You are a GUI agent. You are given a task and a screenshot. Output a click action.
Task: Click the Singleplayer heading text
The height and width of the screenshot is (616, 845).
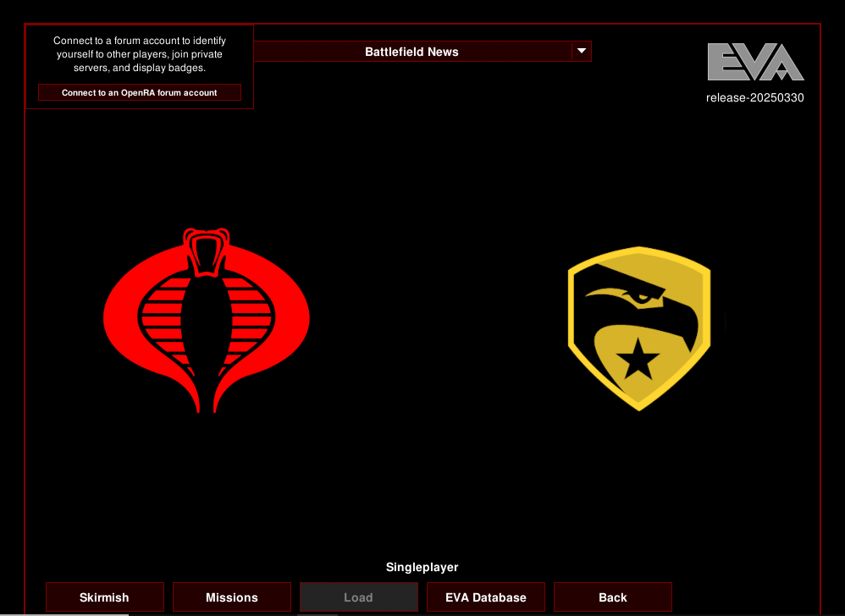pos(422,567)
